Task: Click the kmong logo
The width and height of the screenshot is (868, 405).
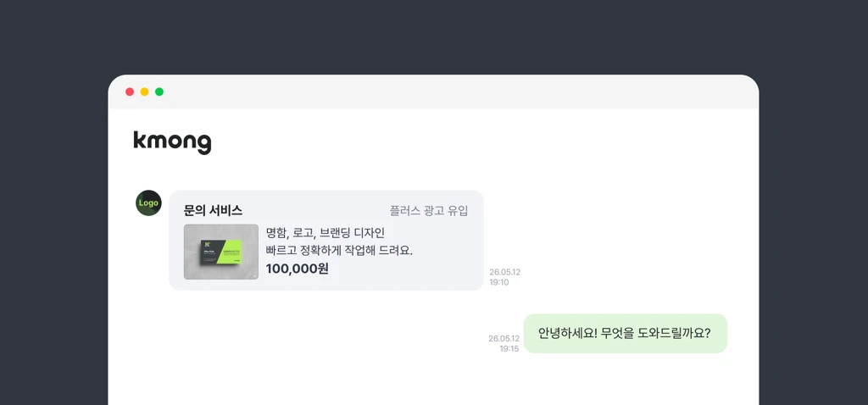Action: tap(172, 142)
